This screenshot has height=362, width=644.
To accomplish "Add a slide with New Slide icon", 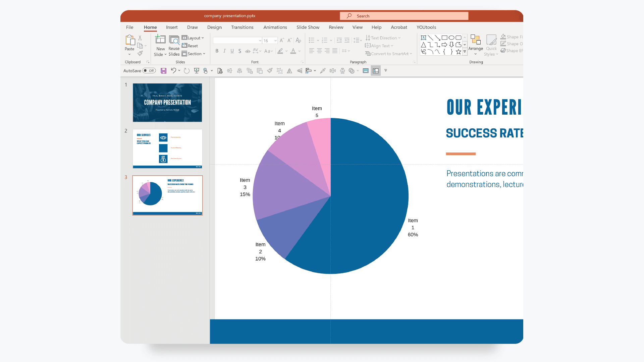I will 160,40.
